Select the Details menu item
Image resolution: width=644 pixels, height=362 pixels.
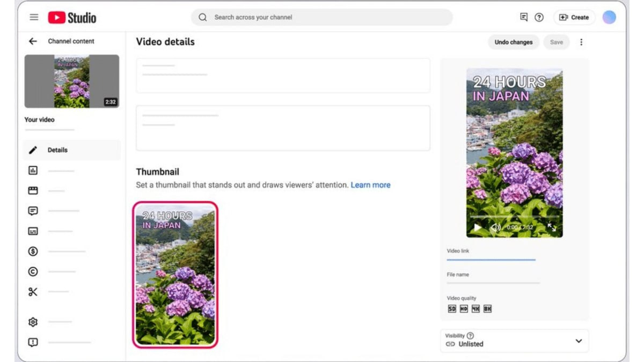click(x=72, y=150)
